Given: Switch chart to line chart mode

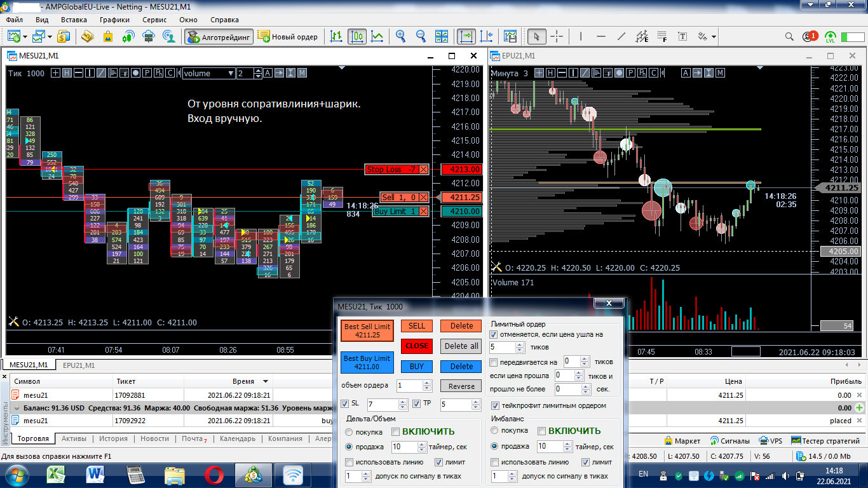Looking at the screenshot, I should tap(377, 37).
